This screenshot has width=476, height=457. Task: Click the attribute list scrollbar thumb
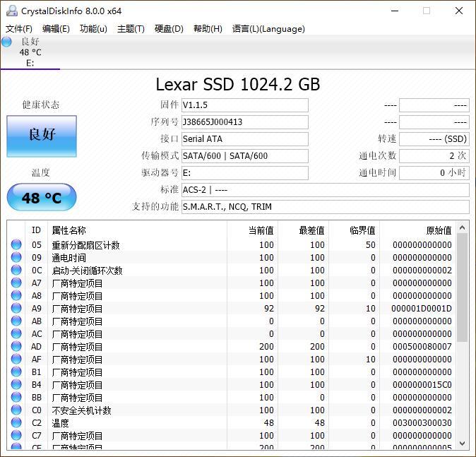(463, 287)
